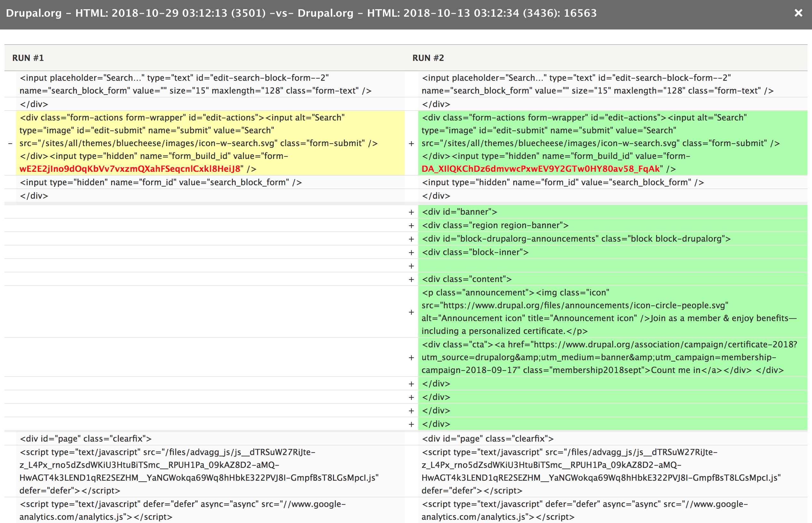Select the yellow form-actions block in RUN #1
The height and width of the screenshot is (523, 812).
(x=210, y=143)
